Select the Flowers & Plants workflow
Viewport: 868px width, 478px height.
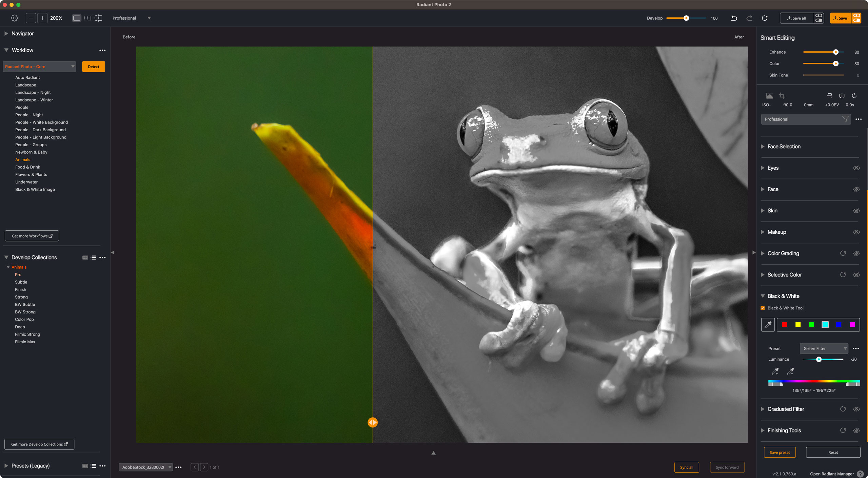tap(31, 174)
